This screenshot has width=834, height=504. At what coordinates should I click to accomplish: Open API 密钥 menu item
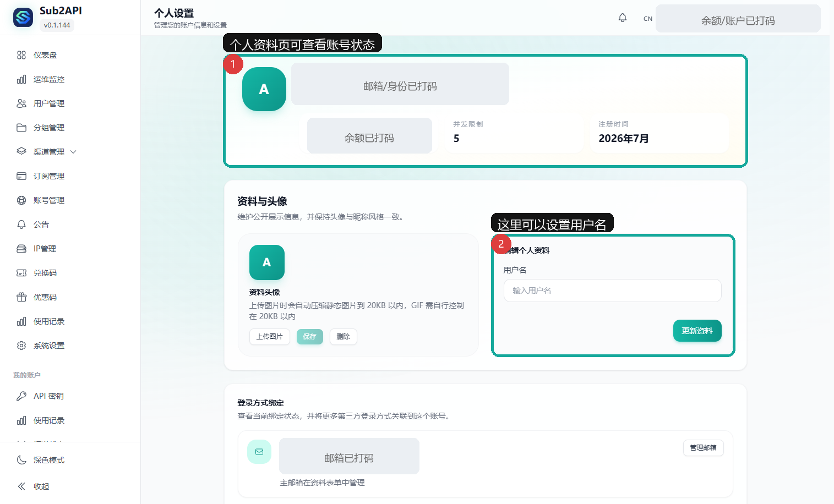point(70,396)
